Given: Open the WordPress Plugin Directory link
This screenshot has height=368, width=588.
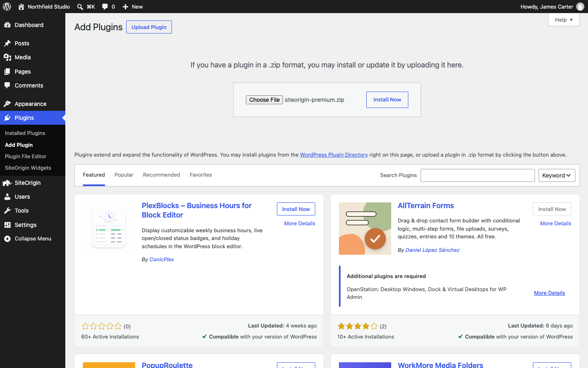Looking at the screenshot, I should pyautogui.click(x=334, y=155).
